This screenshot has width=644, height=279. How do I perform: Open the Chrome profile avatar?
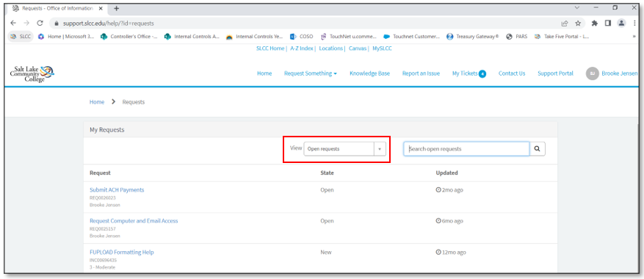(x=622, y=23)
